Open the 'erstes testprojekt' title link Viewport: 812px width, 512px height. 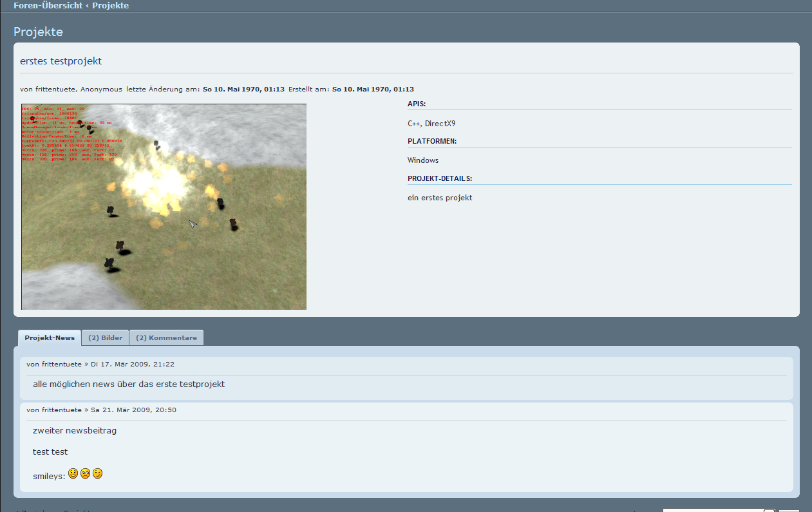pos(61,61)
